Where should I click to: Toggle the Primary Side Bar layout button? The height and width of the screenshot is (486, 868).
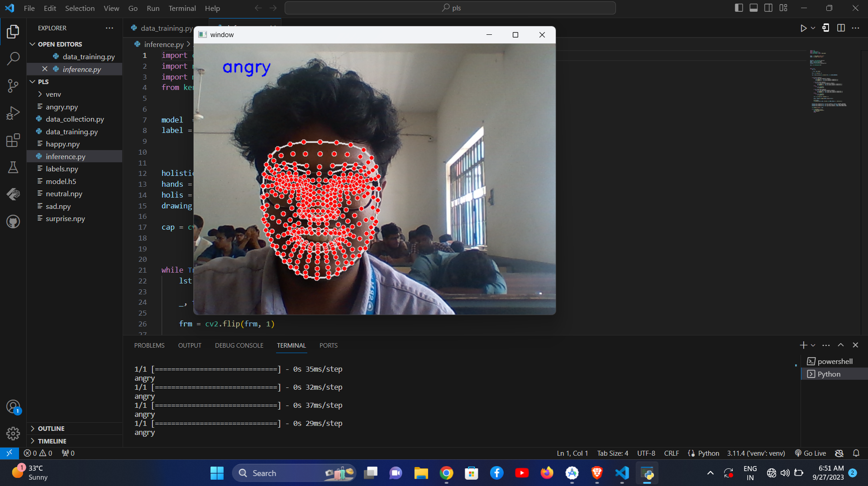tap(739, 8)
